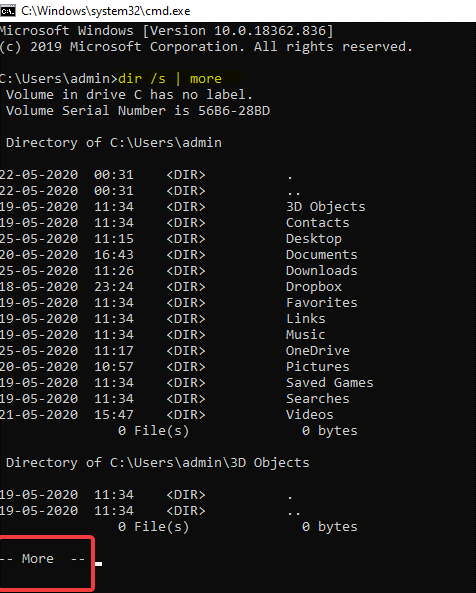Select the 'Pictures' directory entry

[318, 366]
